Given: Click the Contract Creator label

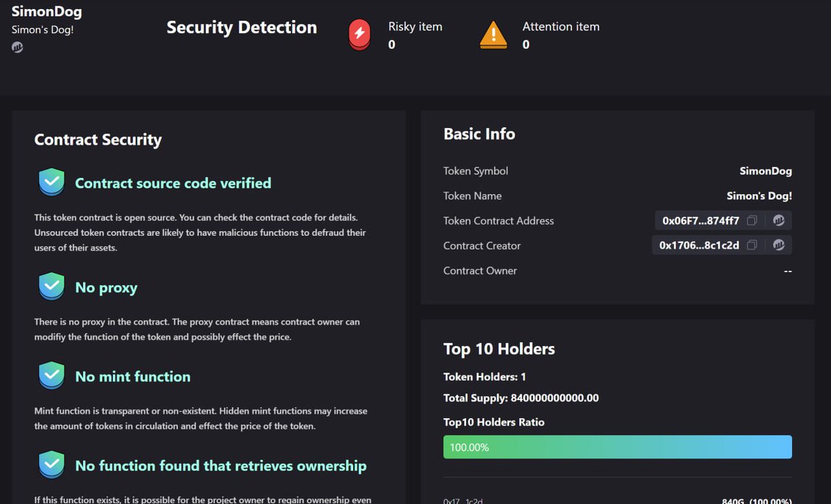Looking at the screenshot, I should [x=482, y=246].
